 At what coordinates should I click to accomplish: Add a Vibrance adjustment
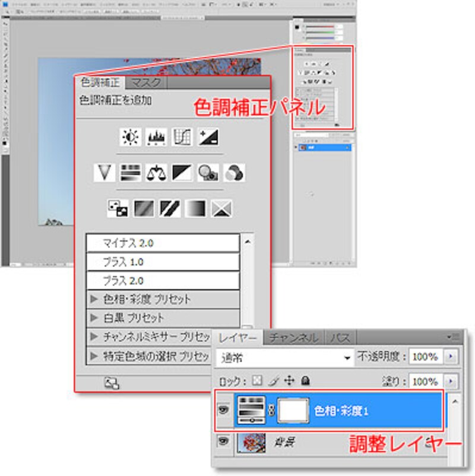(x=104, y=173)
